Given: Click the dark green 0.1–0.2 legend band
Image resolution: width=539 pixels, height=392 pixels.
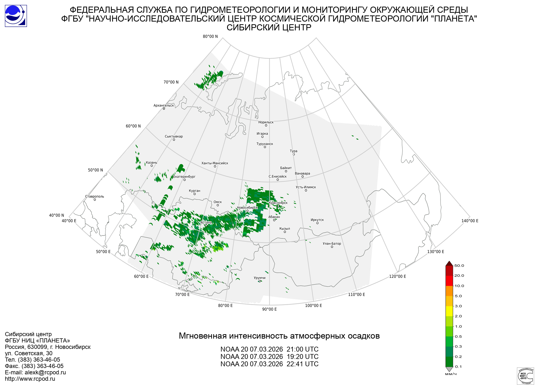Looking at the screenshot, I should pos(449,362).
